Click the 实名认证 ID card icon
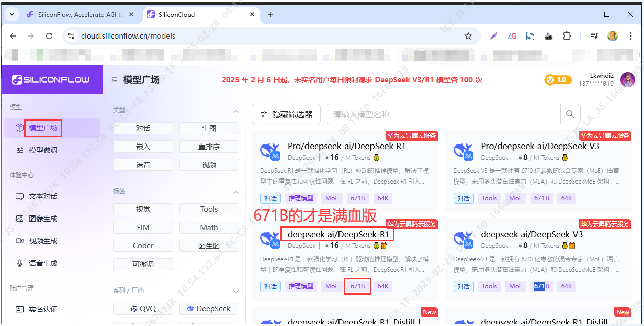Image resolution: width=644 pixels, height=326 pixels. (20, 309)
